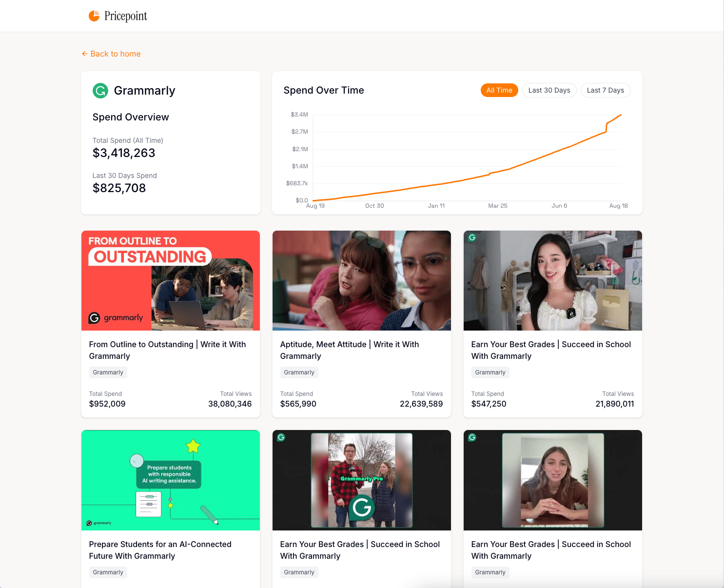Viewport: 724px width, 588px height.
Task: Click the 'Mar 25' x-axis label
Action: click(x=498, y=206)
